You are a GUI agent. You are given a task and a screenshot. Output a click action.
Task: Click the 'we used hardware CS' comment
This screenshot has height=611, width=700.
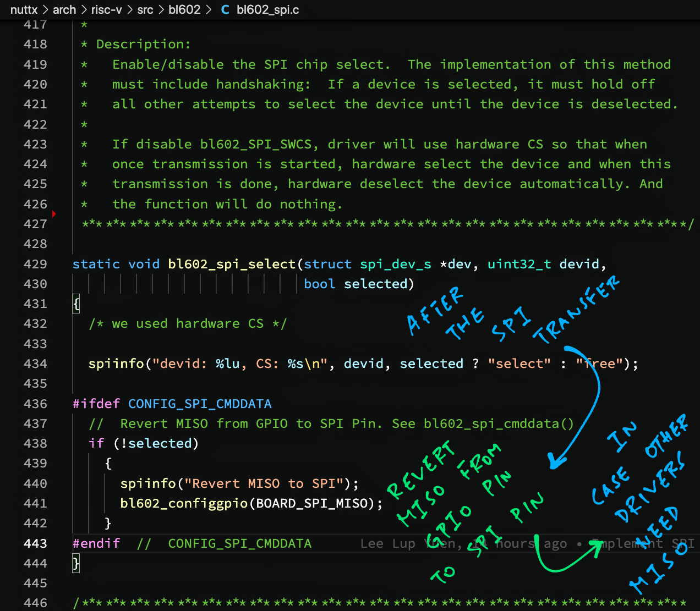(188, 323)
